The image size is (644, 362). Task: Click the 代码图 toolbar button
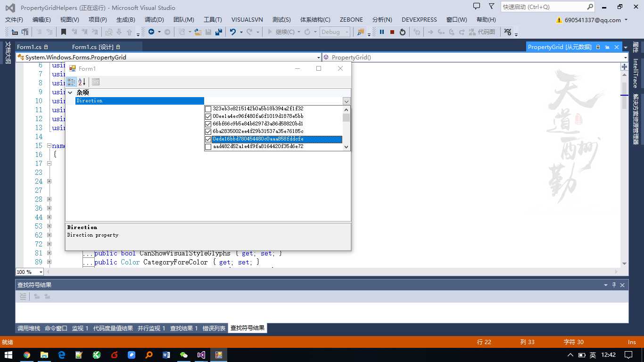point(482,32)
